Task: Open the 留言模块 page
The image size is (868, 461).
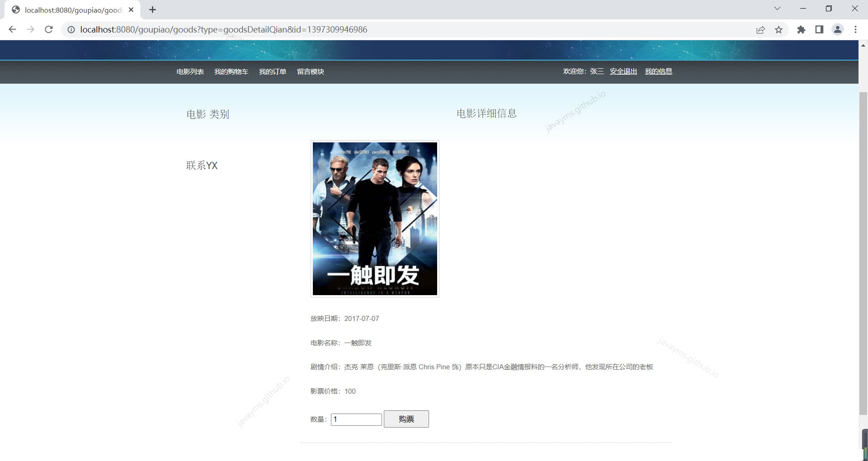Action: pos(311,71)
